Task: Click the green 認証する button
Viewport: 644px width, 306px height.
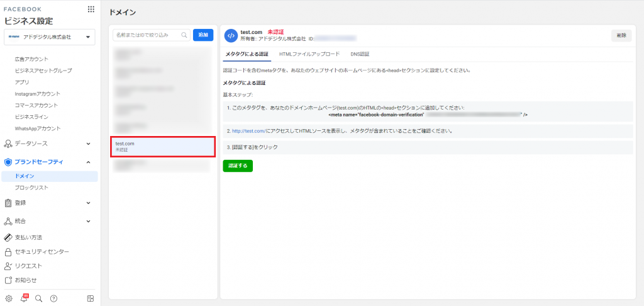Action: click(x=238, y=166)
